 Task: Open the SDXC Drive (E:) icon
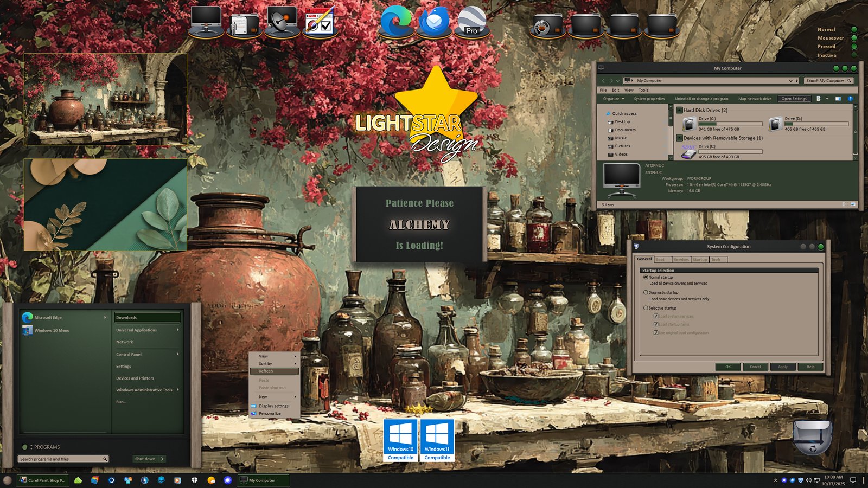[x=688, y=152]
